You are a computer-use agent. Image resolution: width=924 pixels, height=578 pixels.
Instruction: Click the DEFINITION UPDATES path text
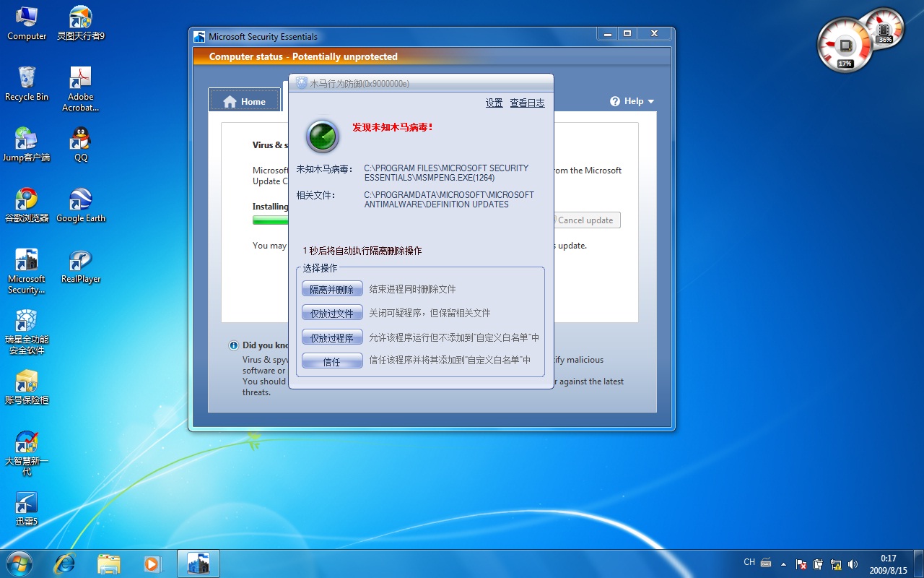[x=449, y=199]
